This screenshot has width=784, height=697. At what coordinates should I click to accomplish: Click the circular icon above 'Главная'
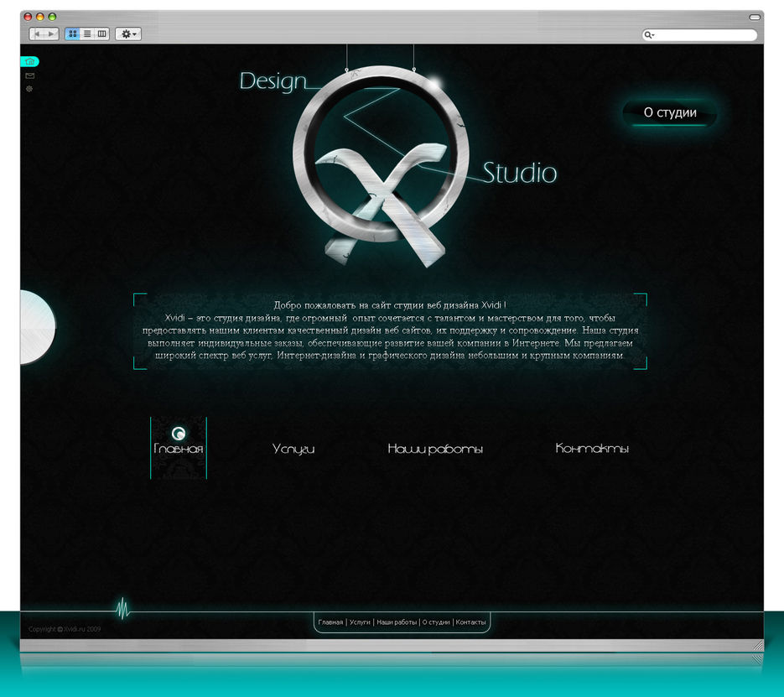(x=179, y=433)
